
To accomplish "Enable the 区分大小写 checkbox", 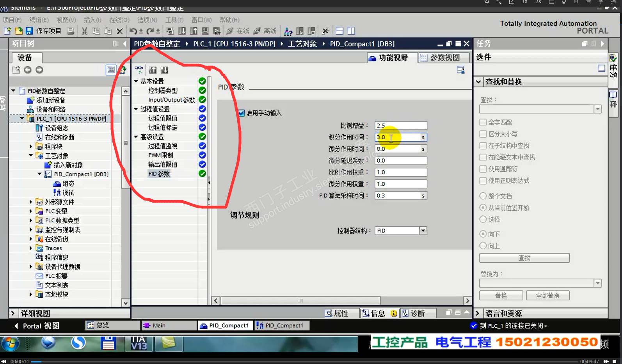I will pos(483,134).
